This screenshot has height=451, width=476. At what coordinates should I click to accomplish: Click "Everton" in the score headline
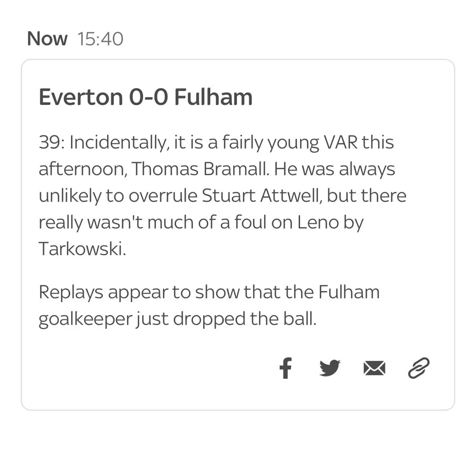pyautogui.click(x=80, y=97)
